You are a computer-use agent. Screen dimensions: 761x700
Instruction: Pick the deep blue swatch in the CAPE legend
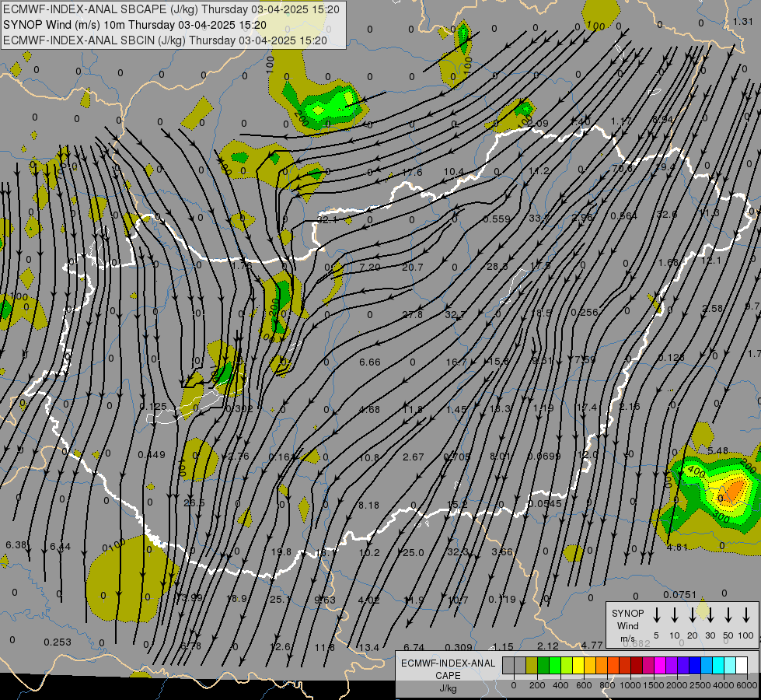pyautogui.click(x=694, y=666)
